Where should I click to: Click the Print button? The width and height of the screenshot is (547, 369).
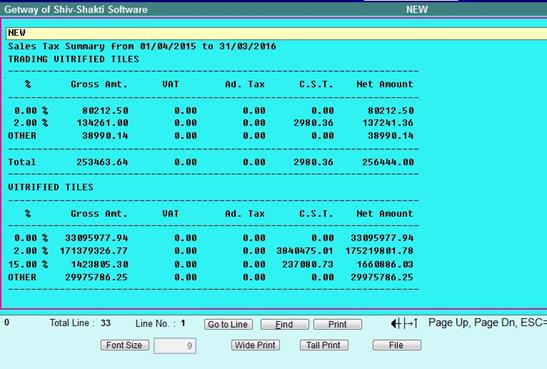pyautogui.click(x=337, y=324)
